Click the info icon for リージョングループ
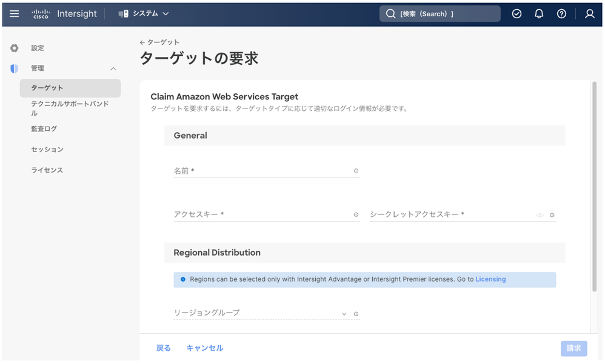This screenshot has height=364, width=605. tap(356, 314)
